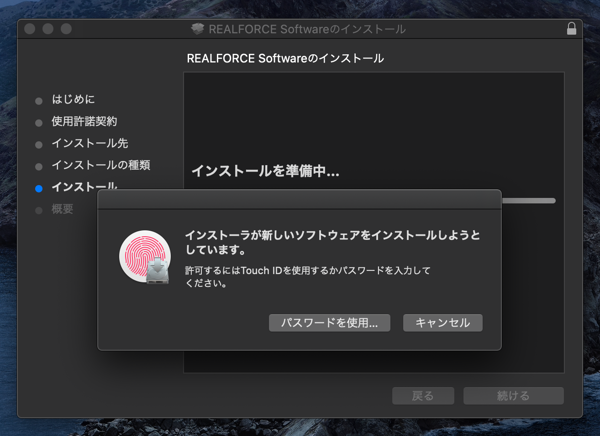Click the 続ける button
Image resolution: width=600 pixels, height=436 pixels.
click(514, 396)
